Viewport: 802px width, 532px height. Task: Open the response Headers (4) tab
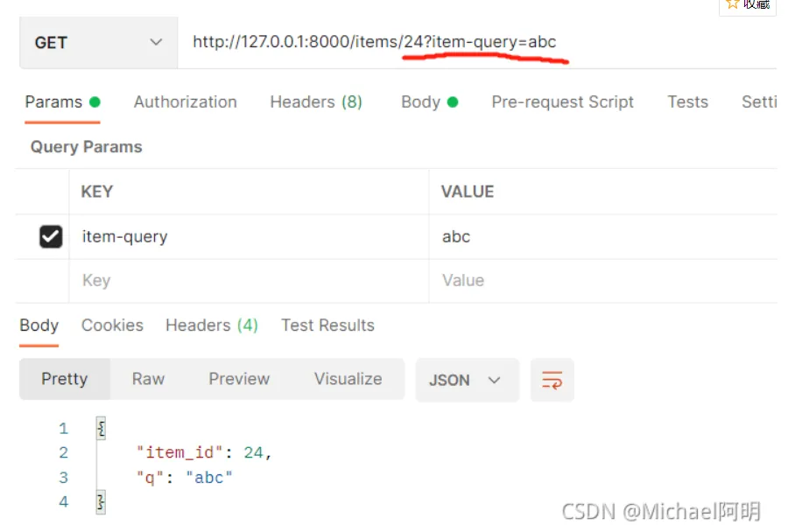tap(212, 325)
